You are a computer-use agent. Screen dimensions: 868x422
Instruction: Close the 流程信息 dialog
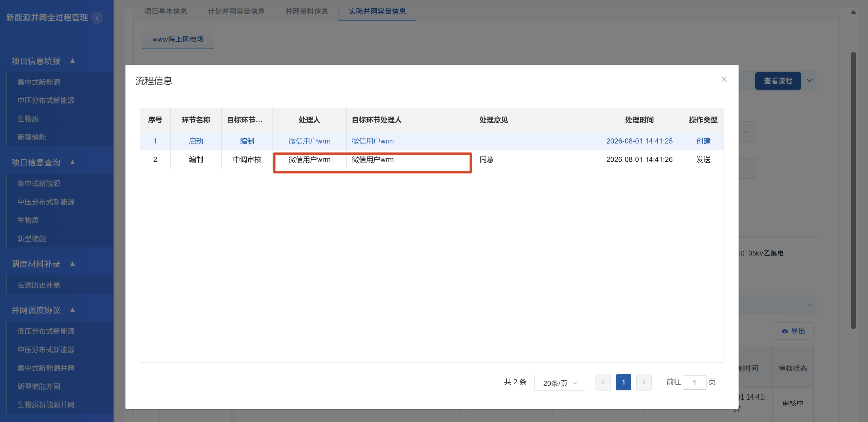click(x=724, y=79)
